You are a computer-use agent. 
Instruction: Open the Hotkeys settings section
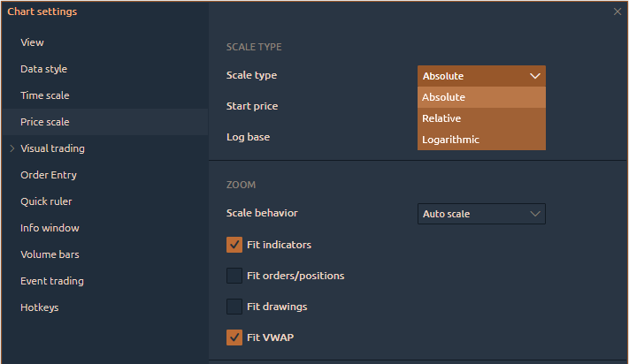(x=39, y=307)
